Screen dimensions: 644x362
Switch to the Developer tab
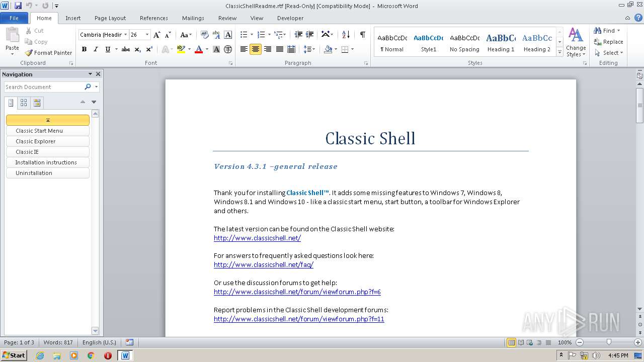(290, 18)
